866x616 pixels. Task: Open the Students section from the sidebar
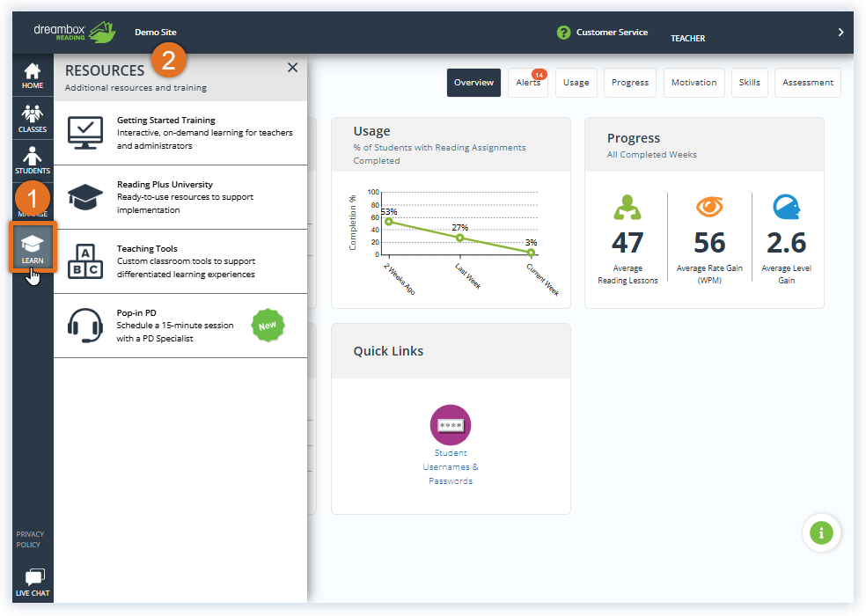click(x=32, y=158)
